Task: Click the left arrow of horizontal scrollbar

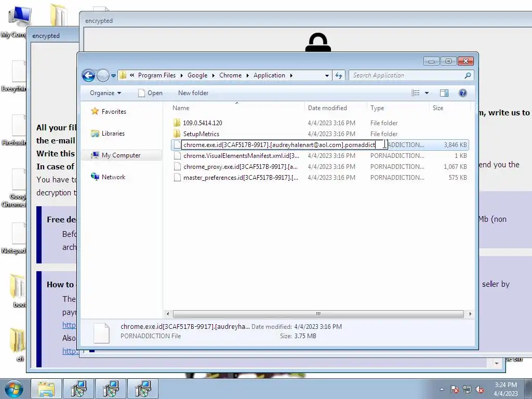Action: click(x=168, y=314)
